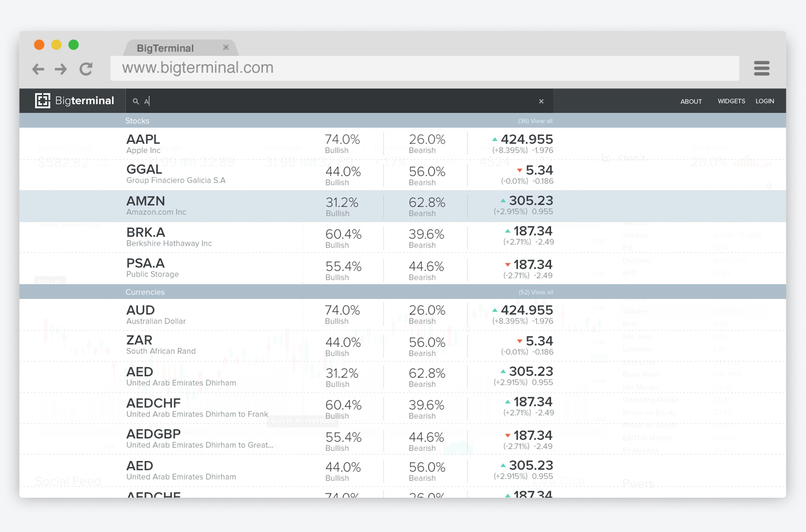Click BRK.A price 187.34

click(533, 231)
